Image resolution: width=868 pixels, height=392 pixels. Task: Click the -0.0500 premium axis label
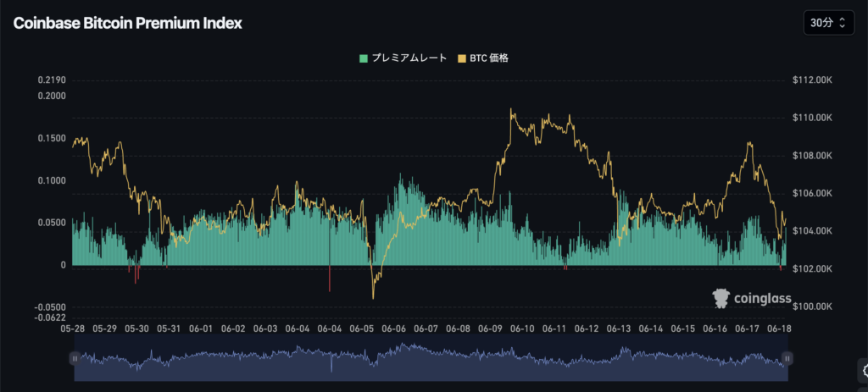click(x=50, y=307)
